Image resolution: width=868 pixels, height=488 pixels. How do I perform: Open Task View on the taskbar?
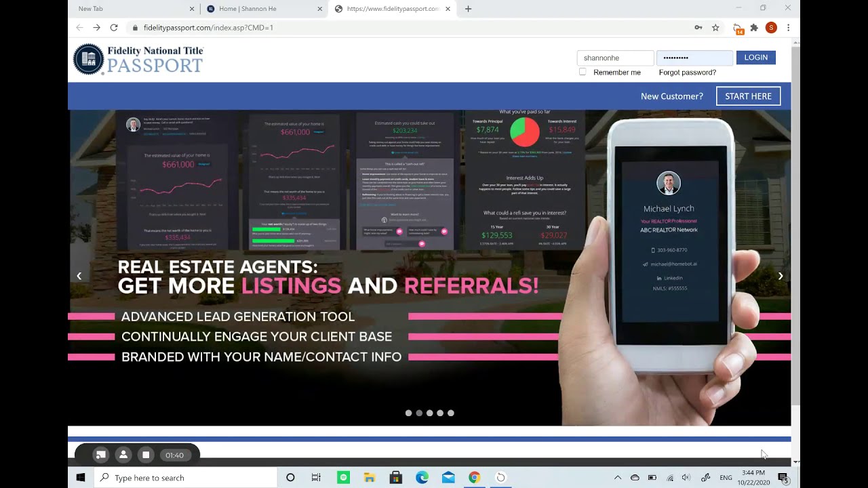(316, 478)
